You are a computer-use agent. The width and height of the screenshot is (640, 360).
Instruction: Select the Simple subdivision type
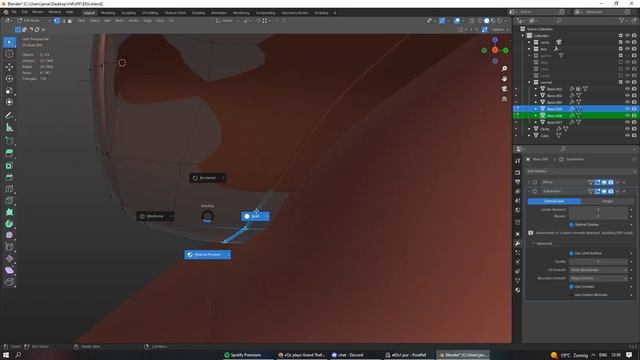(607, 201)
